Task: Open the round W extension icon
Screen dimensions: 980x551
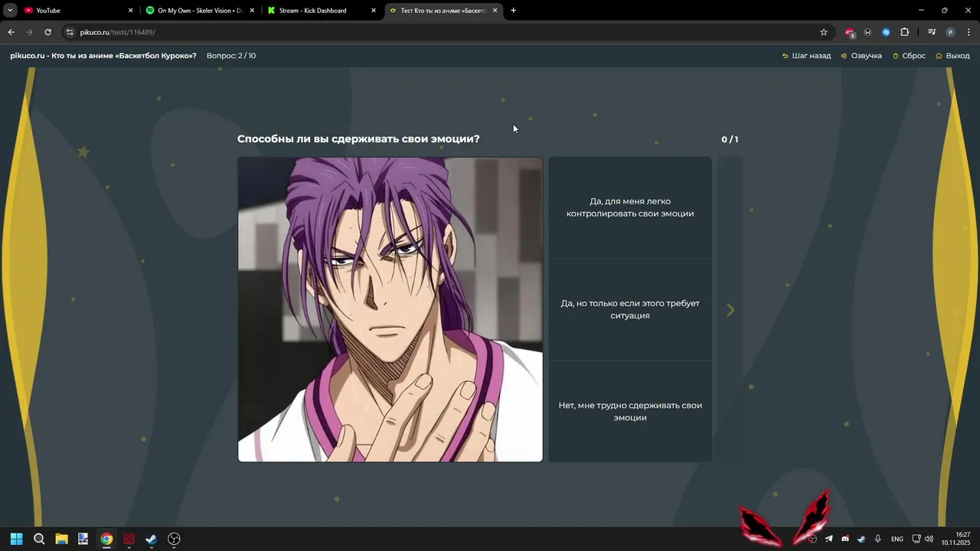Action: click(867, 32)
